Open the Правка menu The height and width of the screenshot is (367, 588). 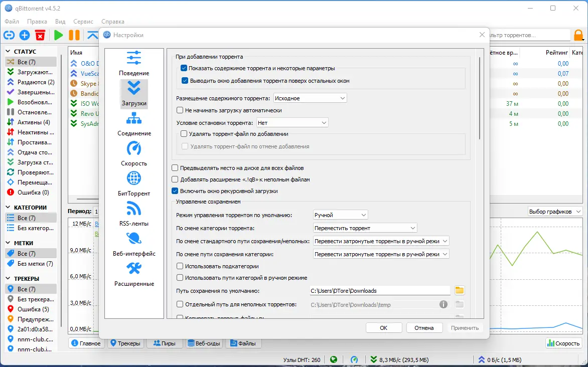click(x=37, y=22)
